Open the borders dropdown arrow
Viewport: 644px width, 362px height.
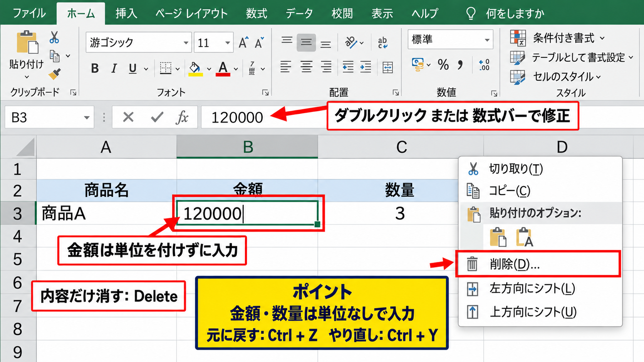pyautogui.click(x=178, y=69)
